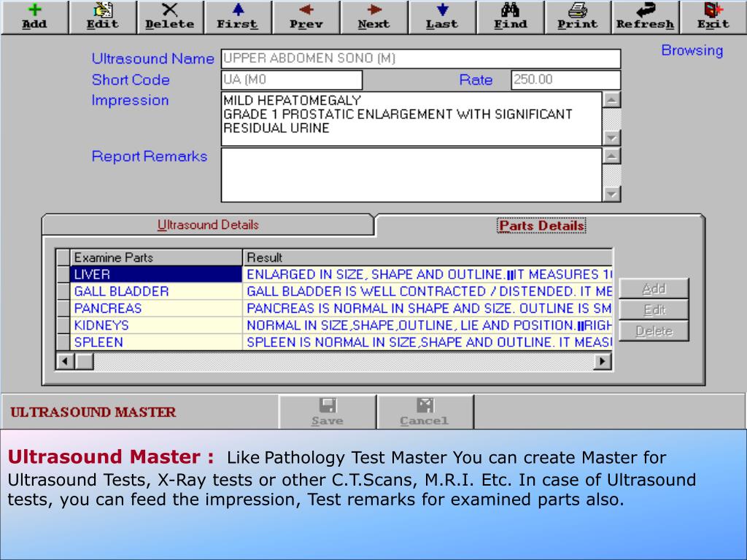Screen dimensions: 747x560
Task: Switch to Ultrasound Details tab
Action: point(208,225)
